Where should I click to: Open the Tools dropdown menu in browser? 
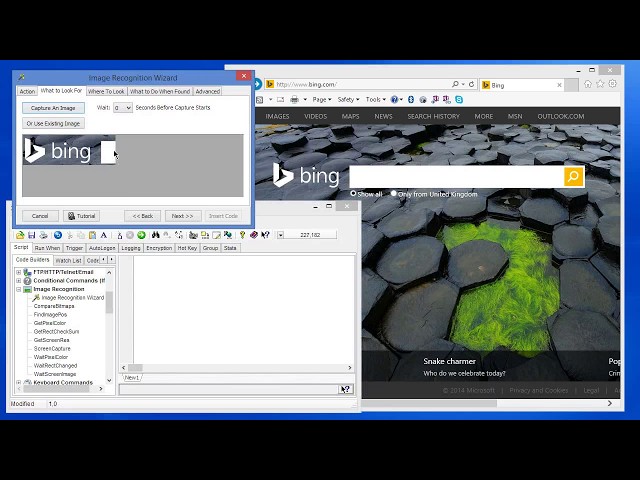pos(376,100)
